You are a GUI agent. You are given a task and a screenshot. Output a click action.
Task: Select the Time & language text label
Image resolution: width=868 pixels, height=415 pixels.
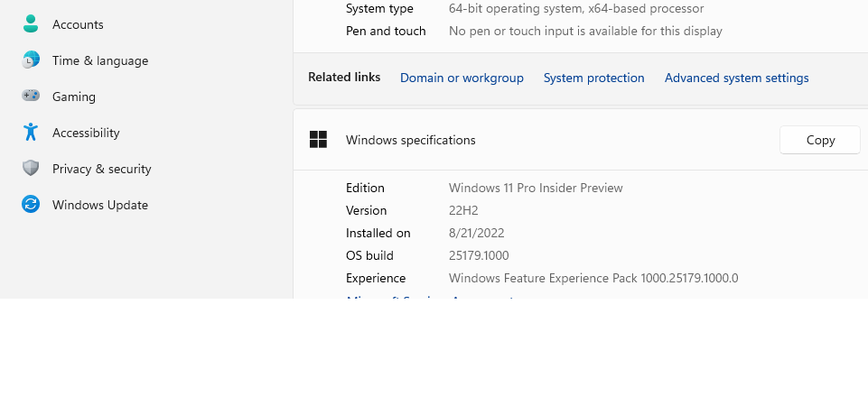pos(99,60)
